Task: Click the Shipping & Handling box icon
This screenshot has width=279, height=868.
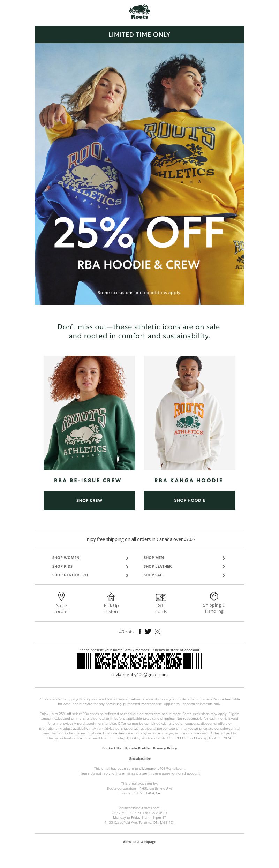Action: pos(214,596)
